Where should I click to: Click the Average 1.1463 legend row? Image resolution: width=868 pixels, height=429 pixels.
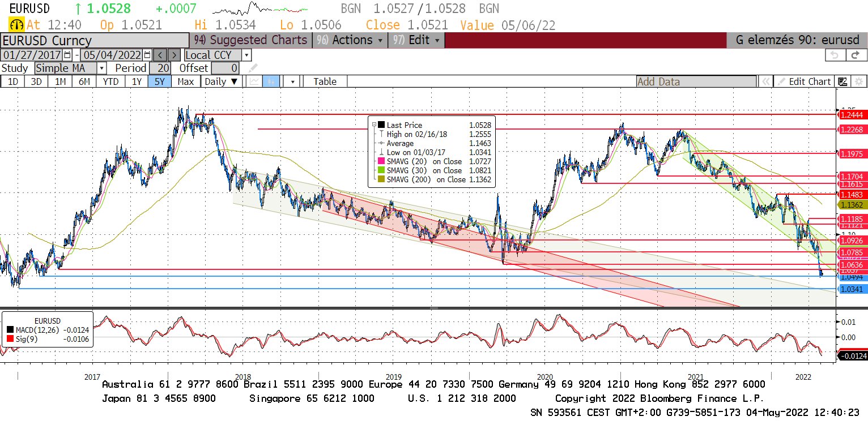(x=431, y=144)
